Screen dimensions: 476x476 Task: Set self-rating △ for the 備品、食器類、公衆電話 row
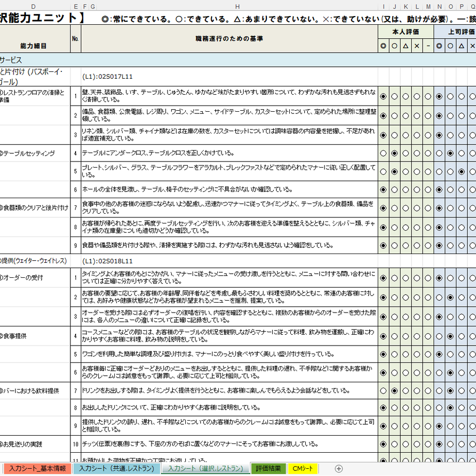[x=406, y=116]
